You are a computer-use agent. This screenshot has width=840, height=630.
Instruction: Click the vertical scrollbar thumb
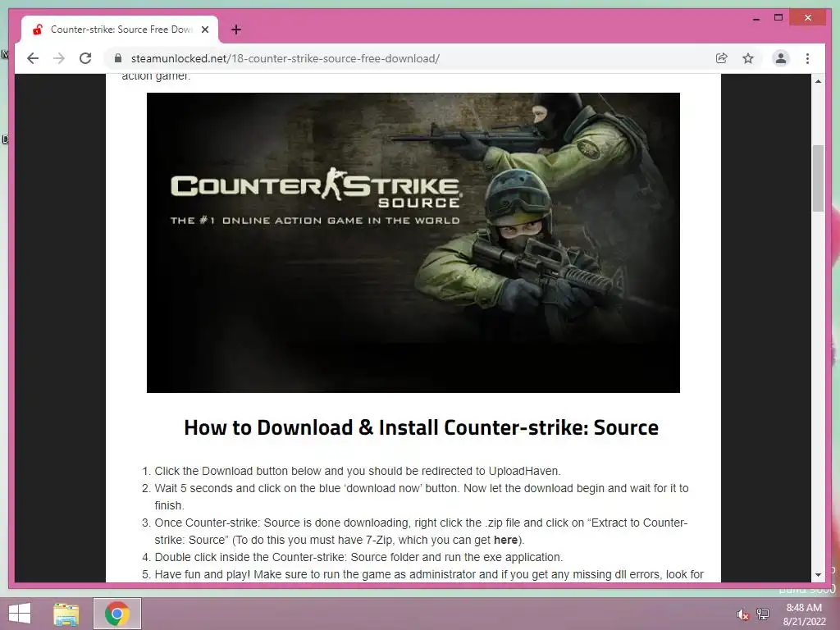[818, 178]
